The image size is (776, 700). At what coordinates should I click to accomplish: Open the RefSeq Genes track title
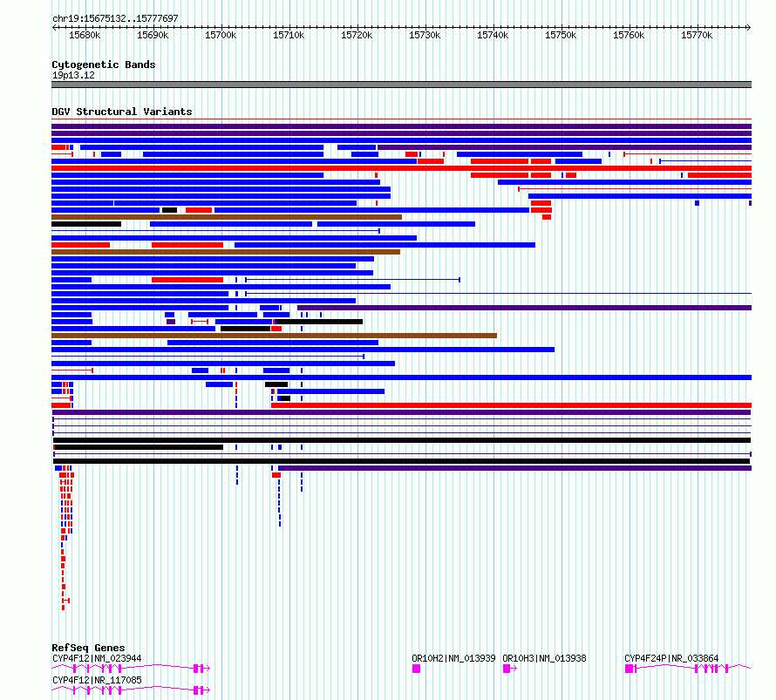(x=88, y=648)
